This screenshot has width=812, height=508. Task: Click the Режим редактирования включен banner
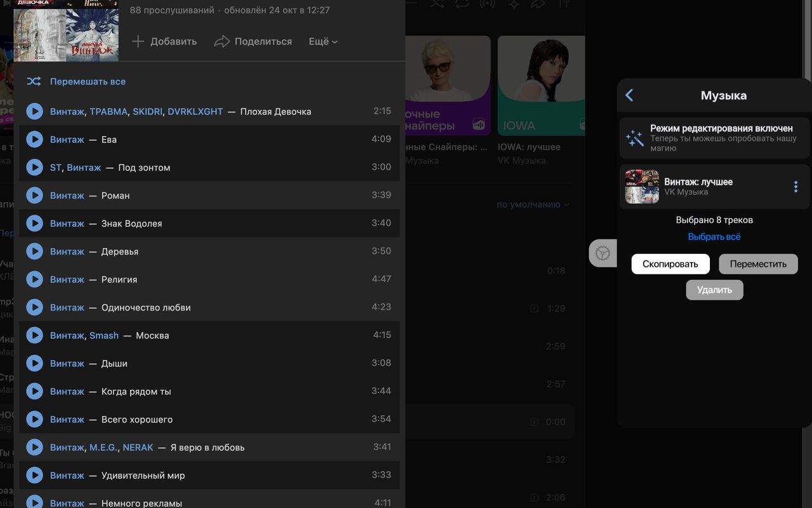(715, 138)
